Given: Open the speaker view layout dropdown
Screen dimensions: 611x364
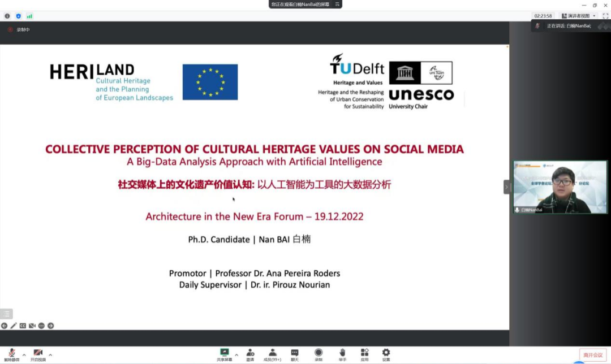Looking at the screenshot, I should tap(578, 16).
